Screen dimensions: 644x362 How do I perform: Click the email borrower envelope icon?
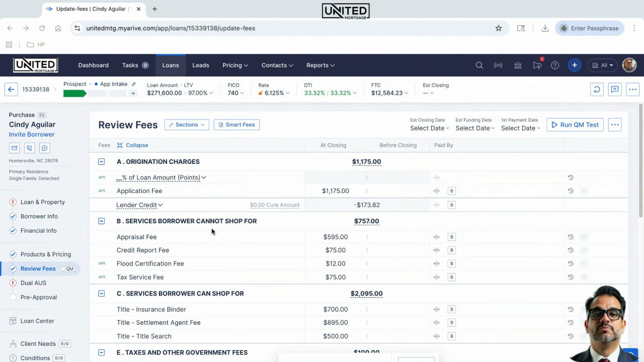[x=14, y=148]
